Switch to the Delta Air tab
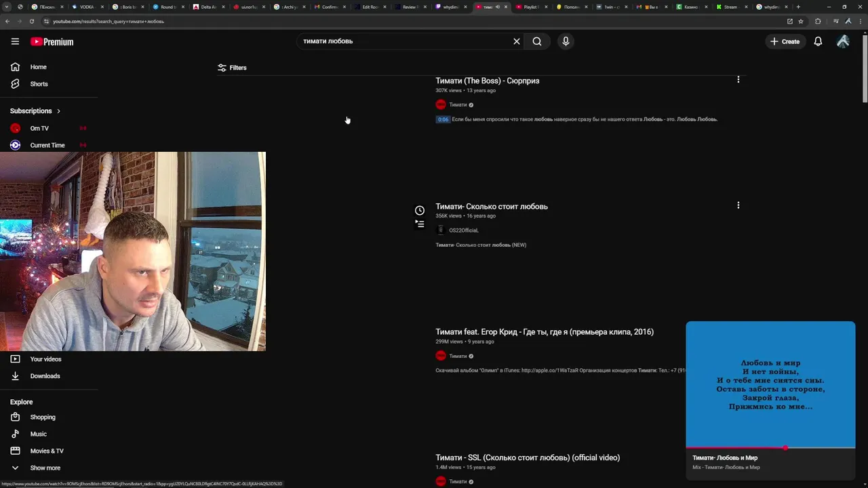868x488 pixels. (x=209, y=7)
